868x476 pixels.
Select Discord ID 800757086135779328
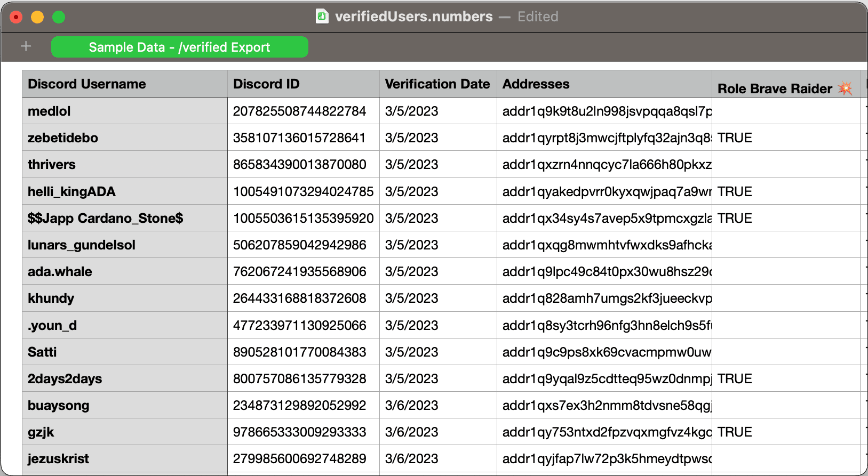[x=304, y=378]
